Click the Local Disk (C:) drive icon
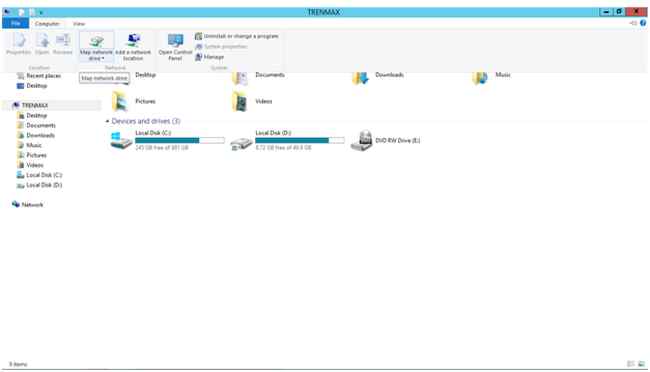The width and height of the screenshot is (650, 372). pyautogui.click(x=121, y=141)
